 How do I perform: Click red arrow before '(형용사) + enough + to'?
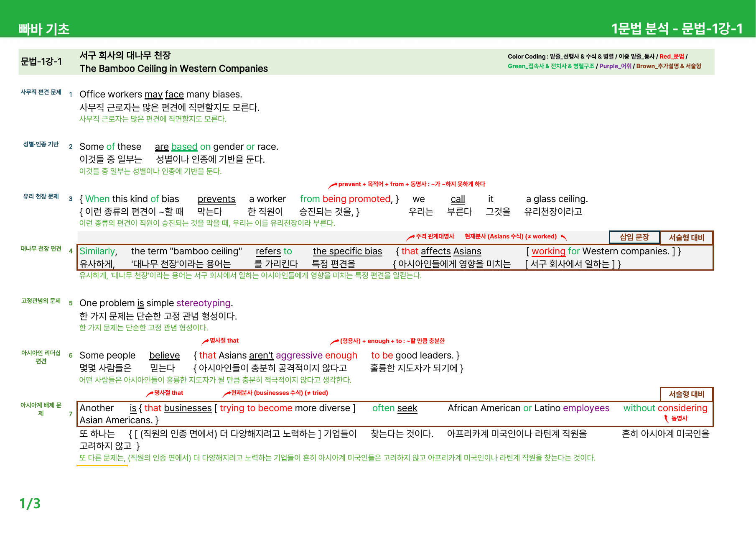tap(334, 342)
